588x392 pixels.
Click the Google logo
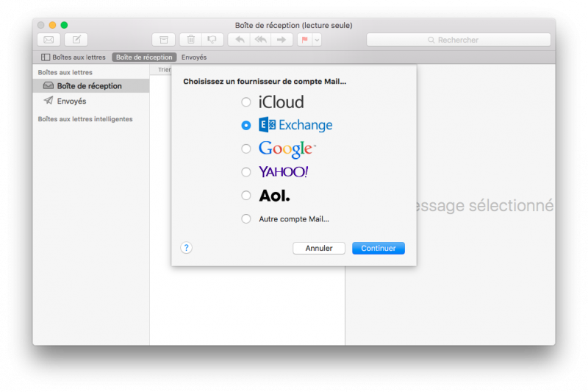(287, 149)
